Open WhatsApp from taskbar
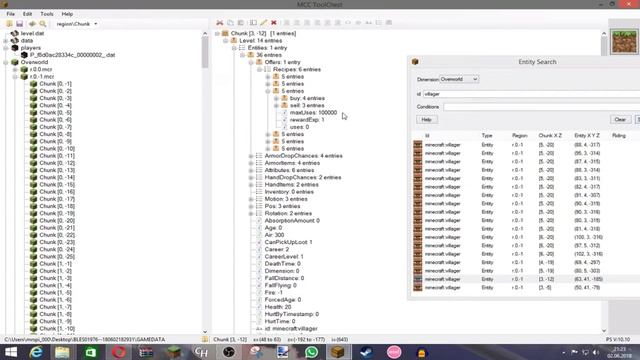This screenshot has width=640, height=360. (311, 352)
